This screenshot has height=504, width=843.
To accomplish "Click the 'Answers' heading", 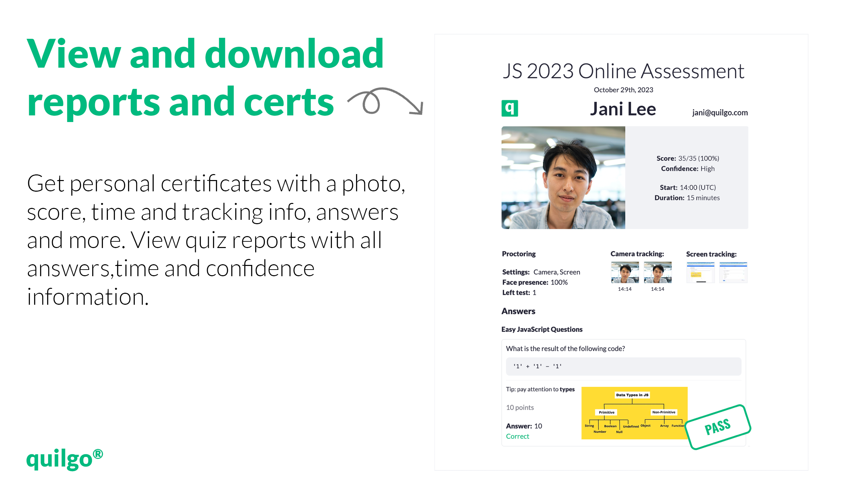I will click(518, 311).
